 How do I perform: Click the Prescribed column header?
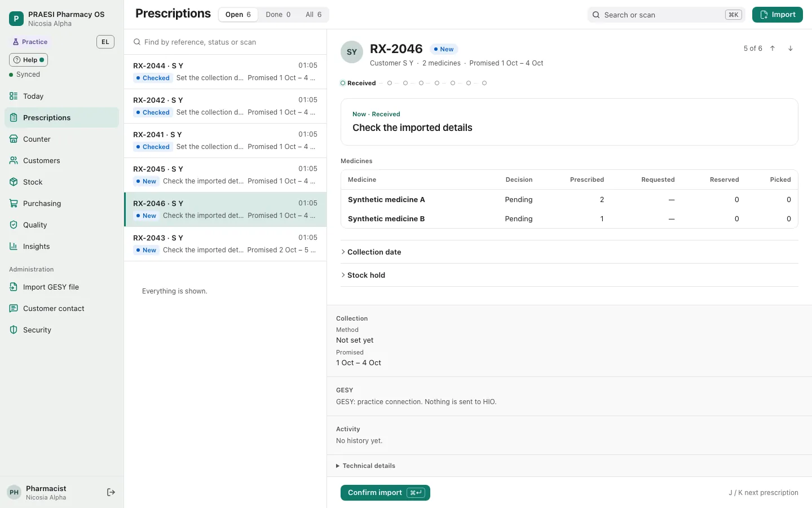pyautogui.click(x=586, y=179)
